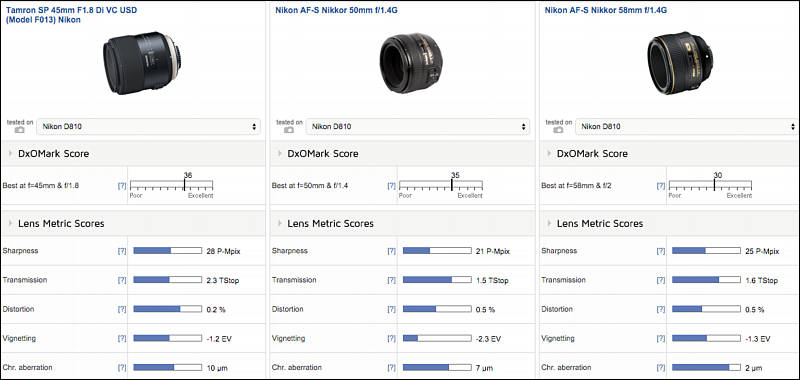Click help [?] beside Best at f=58mm & f/2
Viewport: 800px width, 380px height.
[660, 186]
